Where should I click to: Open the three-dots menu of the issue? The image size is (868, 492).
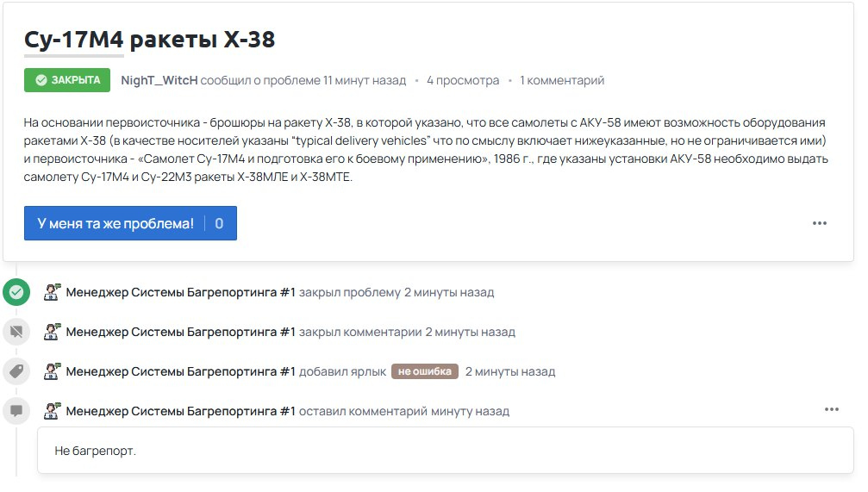(819, 223)
